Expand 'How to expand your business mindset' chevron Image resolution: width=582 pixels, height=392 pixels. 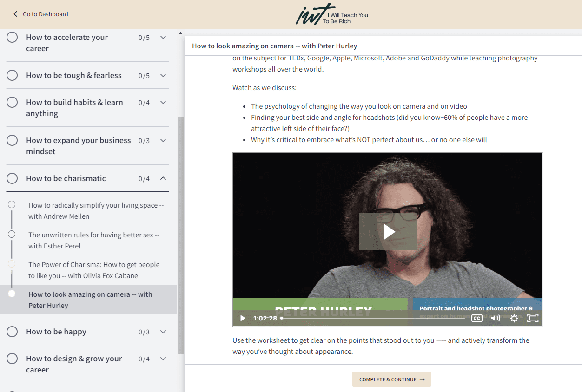163,140
